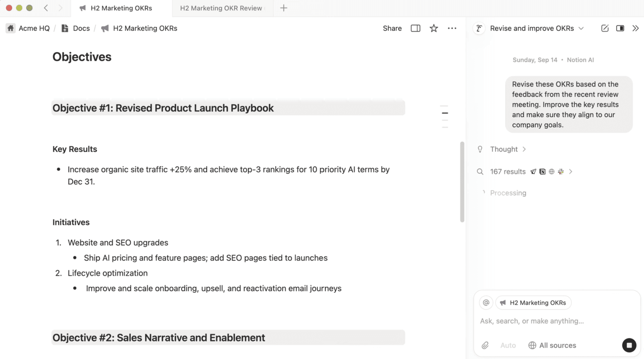
Task: Expand the Thought section
Action: pos(524,149)
